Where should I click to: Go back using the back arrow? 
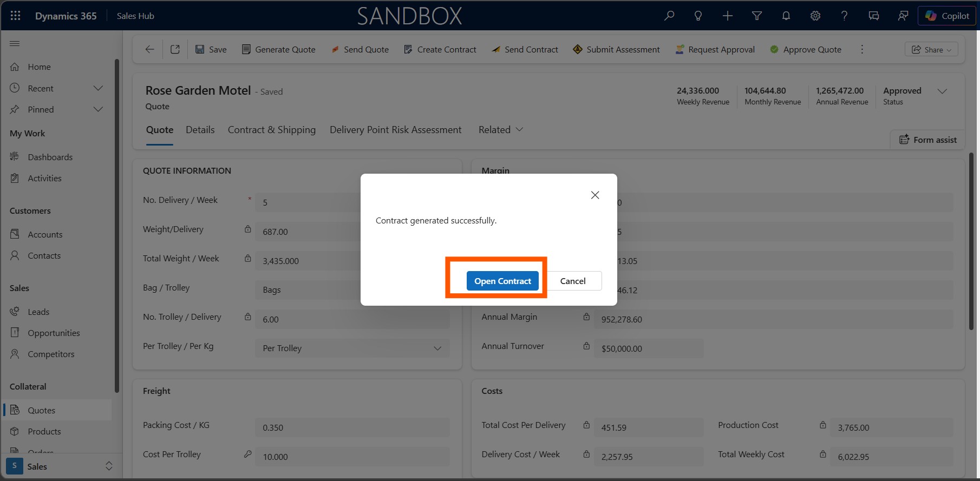tap(150, 49)
